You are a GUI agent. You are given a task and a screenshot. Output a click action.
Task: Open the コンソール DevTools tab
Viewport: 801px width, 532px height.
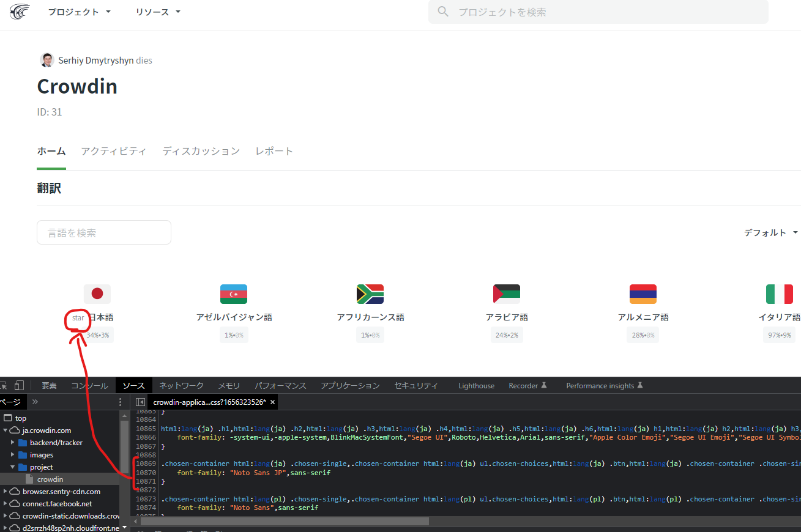pos(89,385)
